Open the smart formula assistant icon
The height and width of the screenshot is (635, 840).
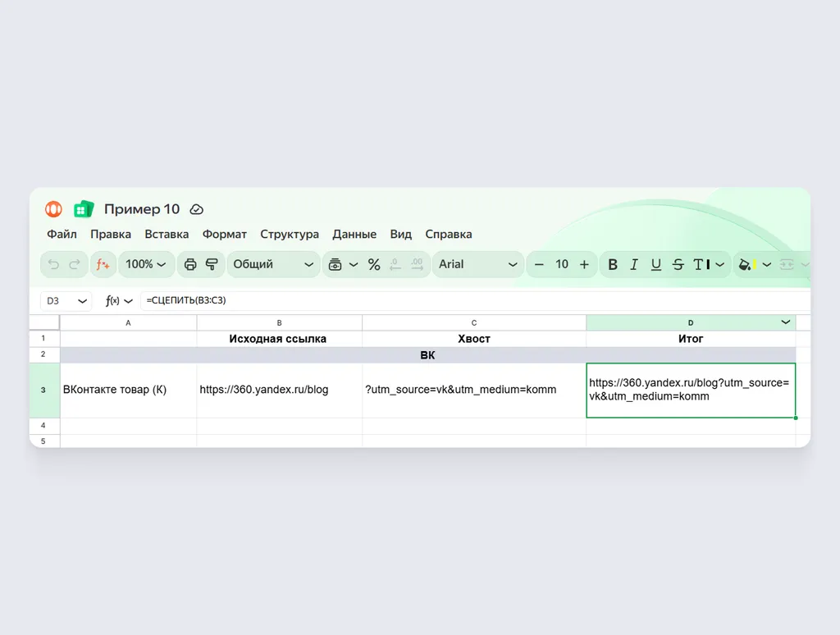click(103, 264)
